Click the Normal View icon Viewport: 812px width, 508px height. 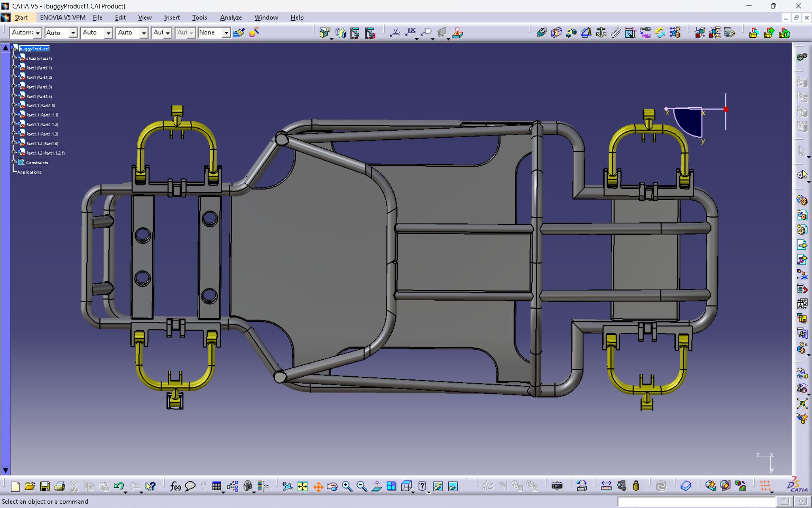click(x=377, y=486)
